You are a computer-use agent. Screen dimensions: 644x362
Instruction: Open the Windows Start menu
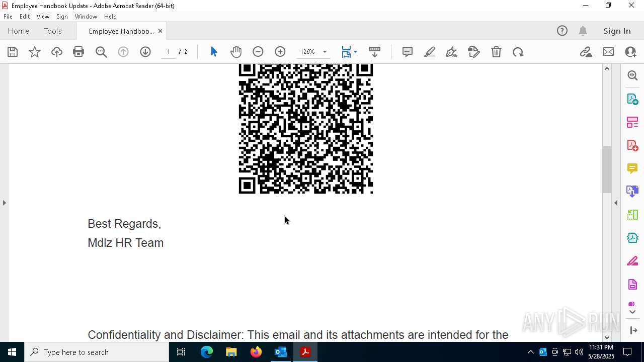click(12, 352)
